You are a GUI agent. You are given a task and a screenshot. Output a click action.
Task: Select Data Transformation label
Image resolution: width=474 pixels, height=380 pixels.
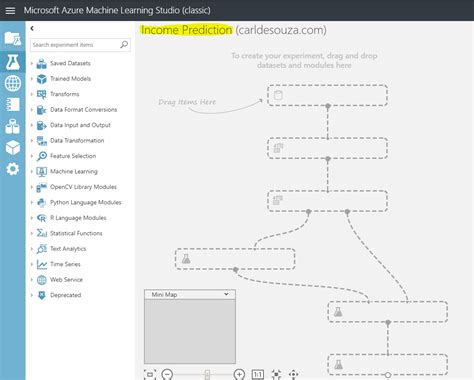point(77,141)
